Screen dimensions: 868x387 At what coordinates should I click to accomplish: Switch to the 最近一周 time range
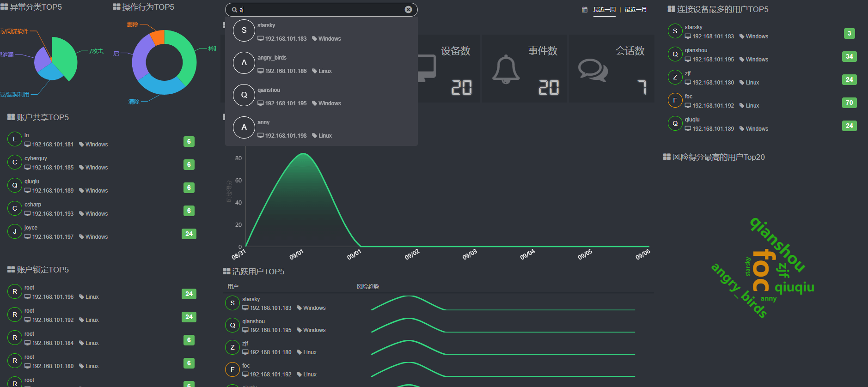pyautogui.click(x=604, y=10)
